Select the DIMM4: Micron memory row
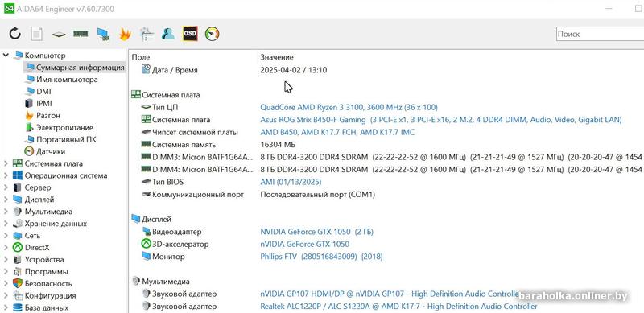 click(386, 169)
